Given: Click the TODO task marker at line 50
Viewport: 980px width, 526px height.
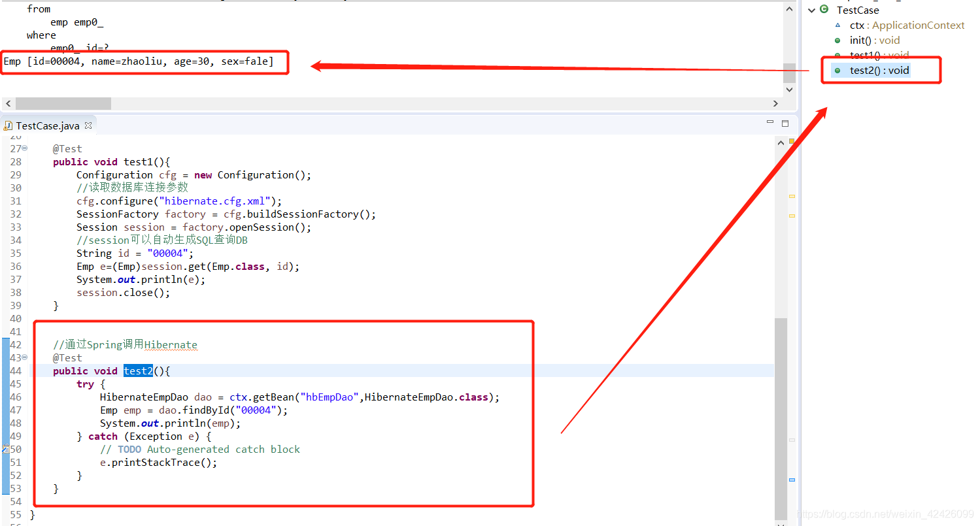Looking at the screenshot, I should [5, 450].
